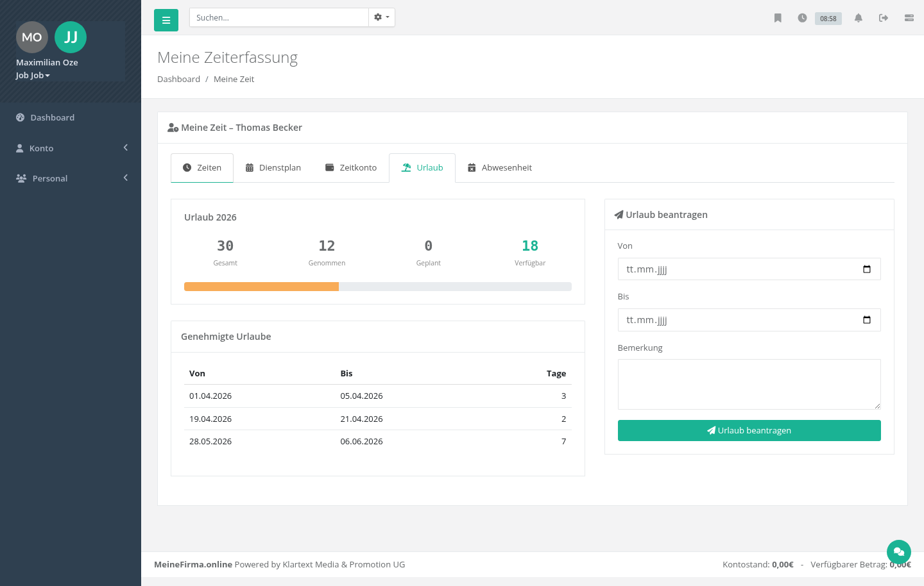Click the logout arrow icon

[x=884, y=18]
